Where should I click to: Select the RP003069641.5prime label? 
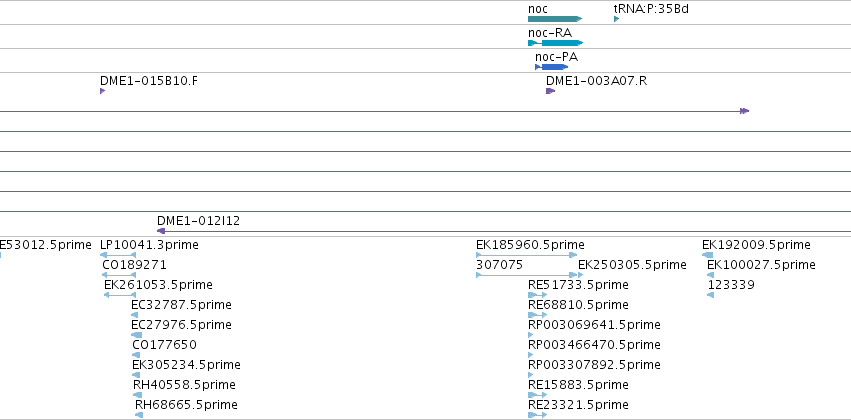pyautogui.click(x=594, y=326)
